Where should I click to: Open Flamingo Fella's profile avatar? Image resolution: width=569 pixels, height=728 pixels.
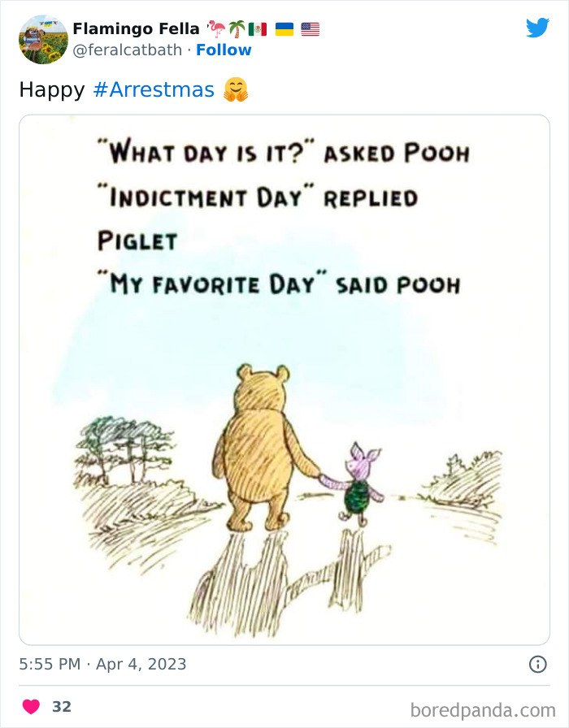click(43, 39)
